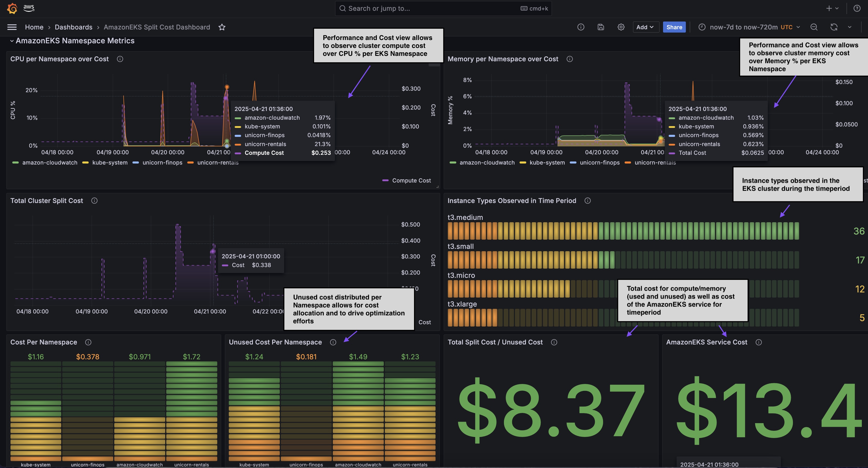The width and height of the screenshot is (868, 468).
Task: Star the AmazonEKS Split Cost Dashboard
Action: click(x=222, y=27)
